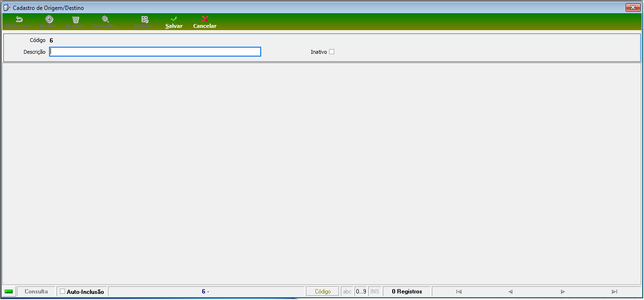644x300 pixels.
Task: Click the Código value 6
Action: 51,41
